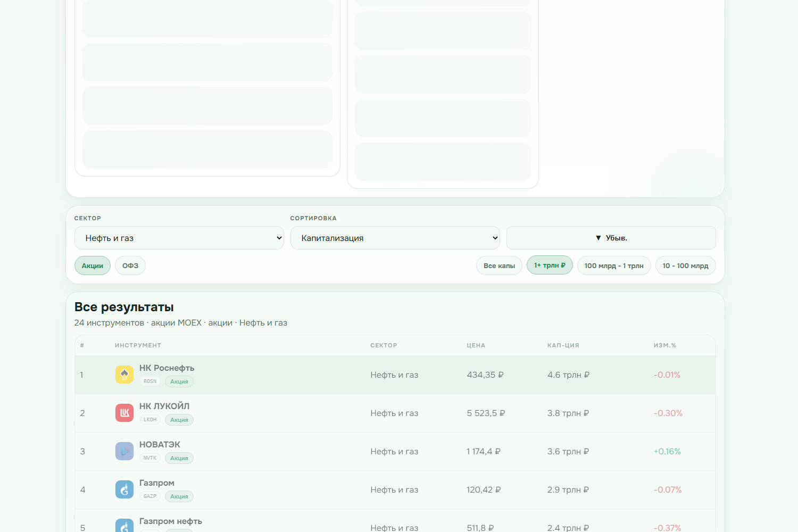Click the LKOH ticker badge
Image resolution: width=798 pixels, height=532 pixels.
[x=150, y=420]
